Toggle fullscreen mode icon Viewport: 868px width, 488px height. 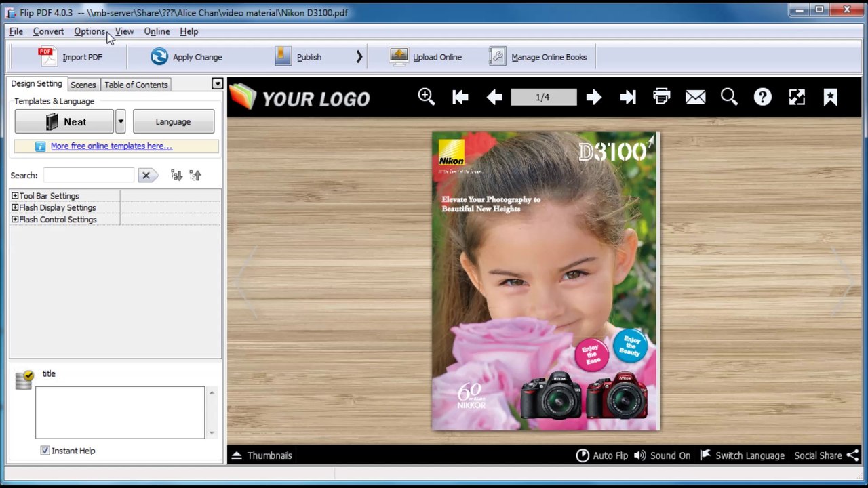click(x=796, y=98)
